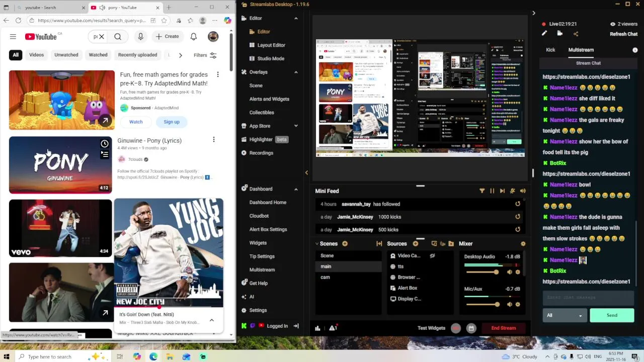Replay the Jamie_McKinsey 1000 kicks alert

coord(518,217)
